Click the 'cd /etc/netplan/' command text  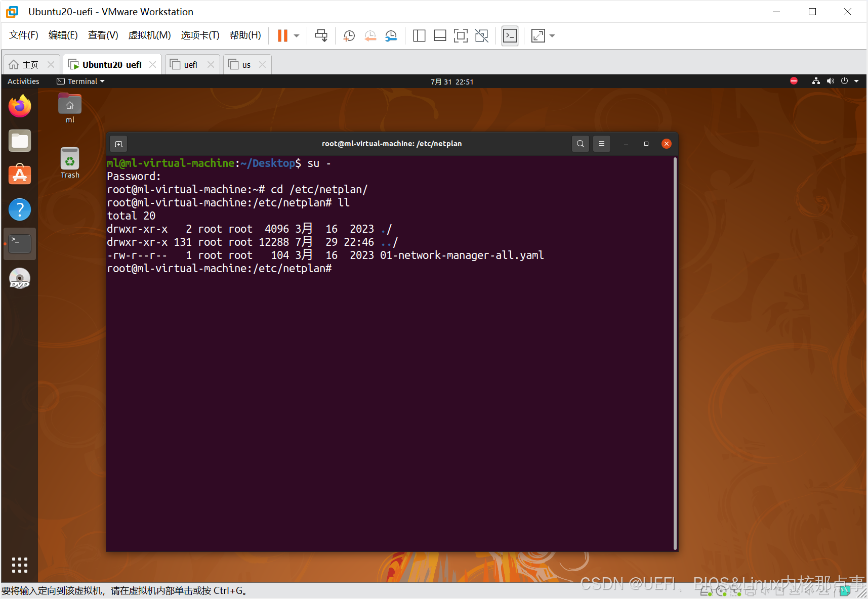click(319, 190)
